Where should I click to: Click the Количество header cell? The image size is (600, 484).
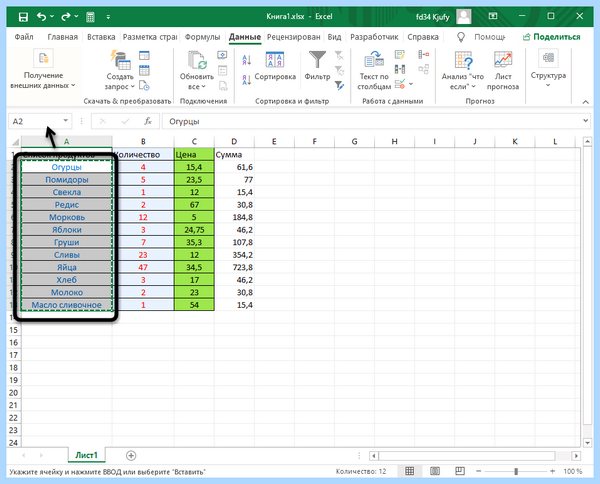tap(143, 155)
